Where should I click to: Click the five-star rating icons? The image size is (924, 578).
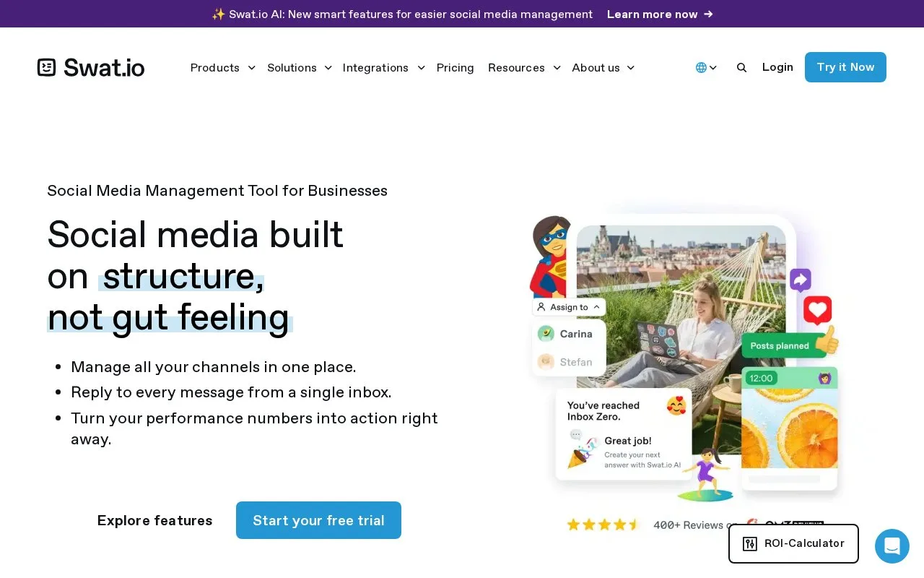point(603,525)
